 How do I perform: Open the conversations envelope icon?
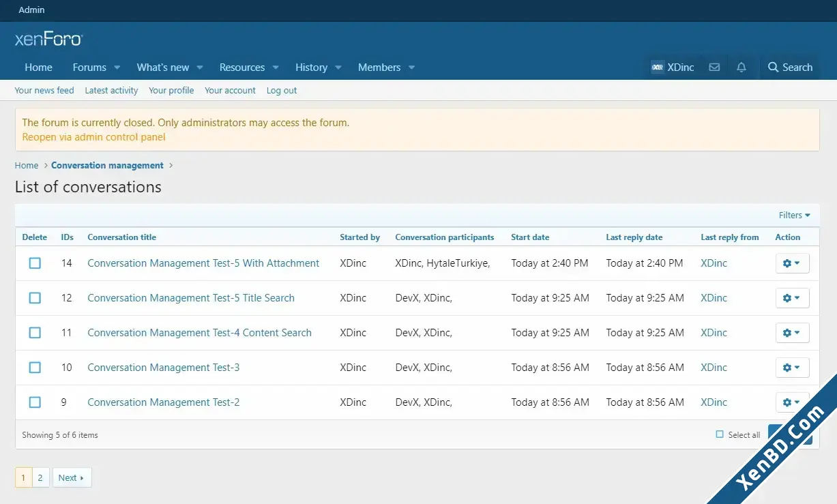point(714,68)
